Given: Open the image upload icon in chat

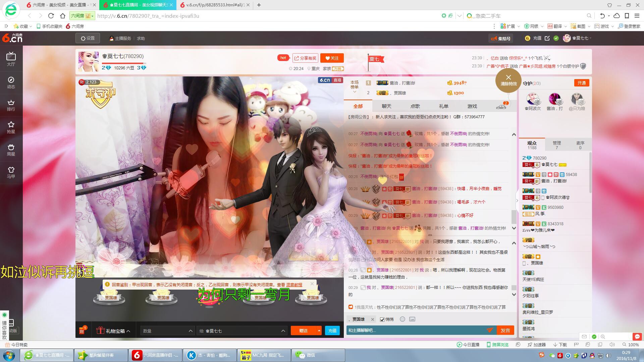Looking at the screenshot, I should (412, 319).
